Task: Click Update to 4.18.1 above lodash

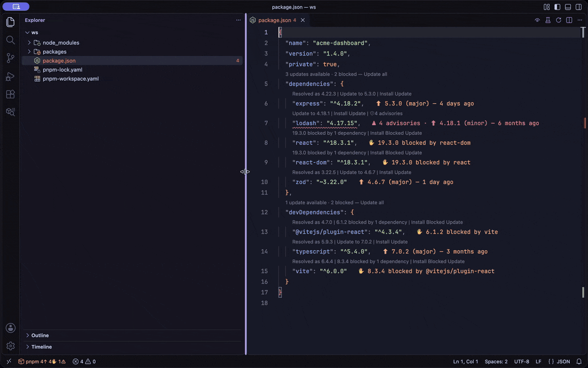Action: [x=311, y=113]
